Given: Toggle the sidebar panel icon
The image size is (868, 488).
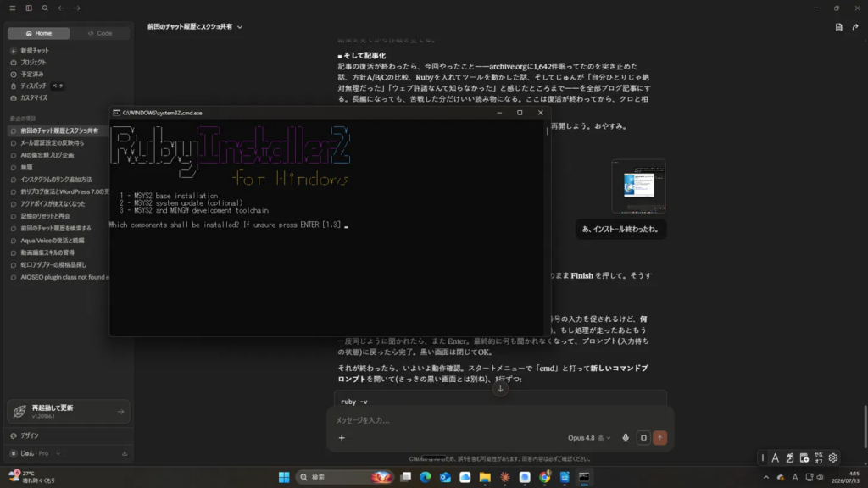Looking at the screenshot, I should pyautogui.click(x=29, y=8).
